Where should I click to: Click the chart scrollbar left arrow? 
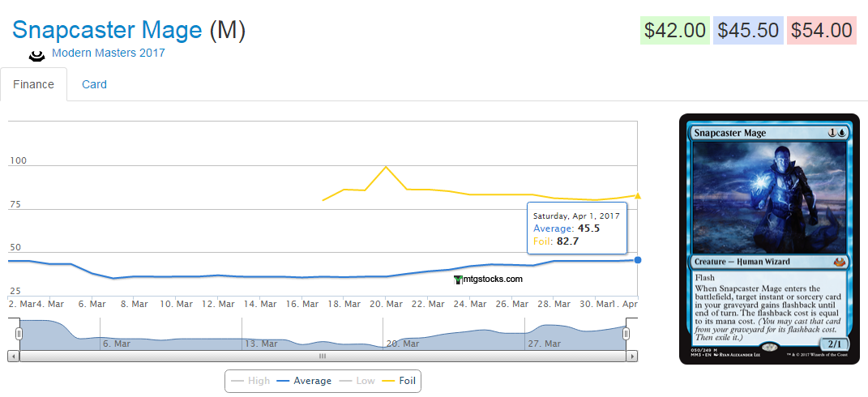(x=13, y=356)
